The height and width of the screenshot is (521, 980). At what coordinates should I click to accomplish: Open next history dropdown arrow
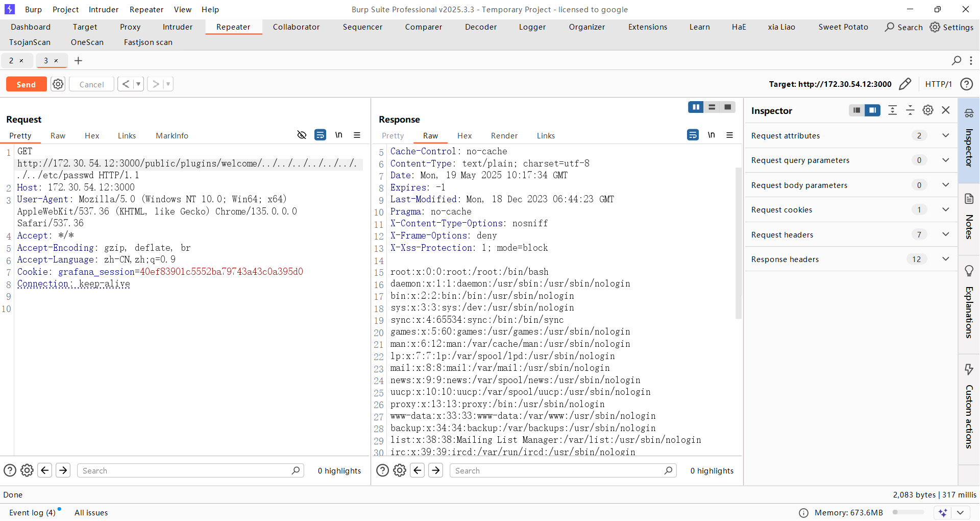(x=168, y=84)
